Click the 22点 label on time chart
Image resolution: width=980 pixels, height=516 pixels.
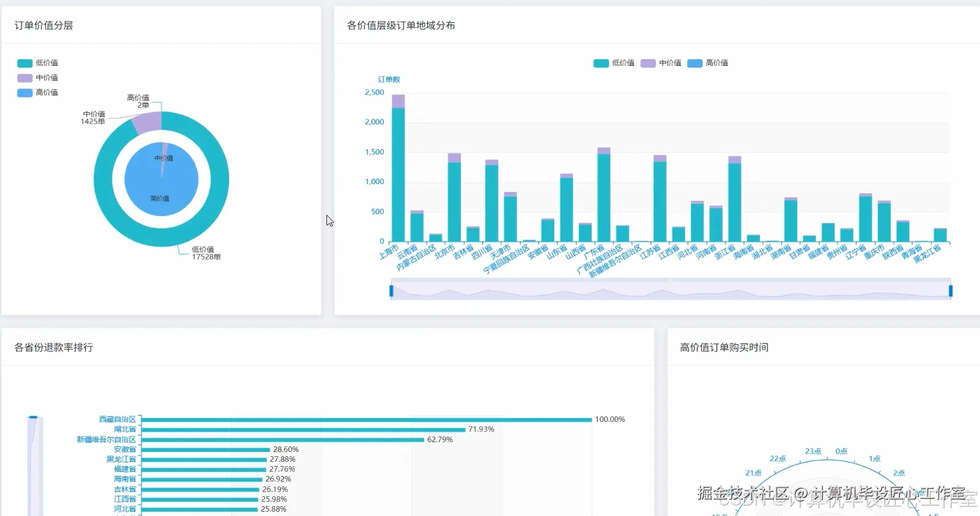pyautogui.click(x=778, y=459)
